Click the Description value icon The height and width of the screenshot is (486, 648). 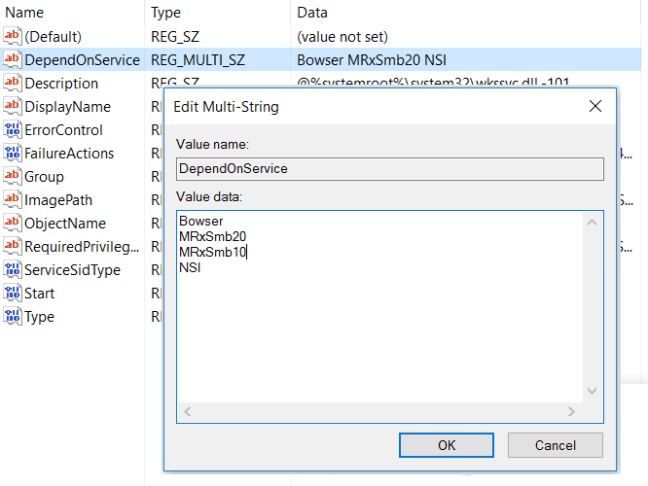point(13,83)
